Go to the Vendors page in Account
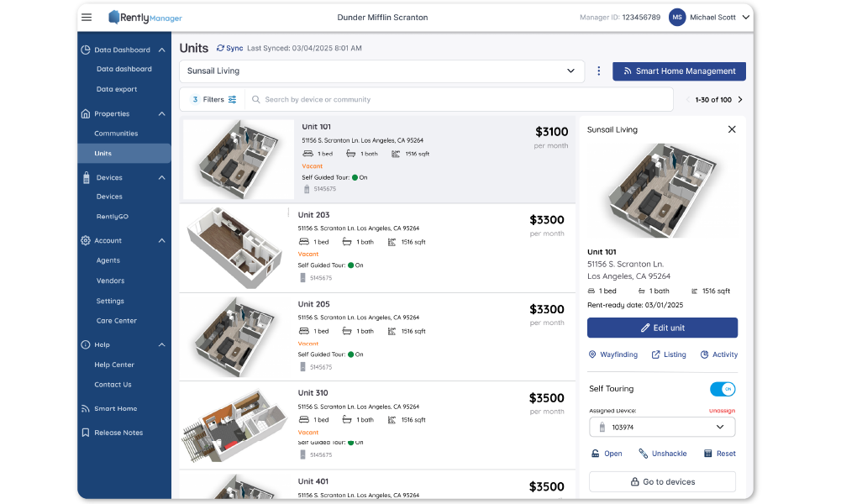The width and height of the screenshot is (841, 504). coord(110,281)
